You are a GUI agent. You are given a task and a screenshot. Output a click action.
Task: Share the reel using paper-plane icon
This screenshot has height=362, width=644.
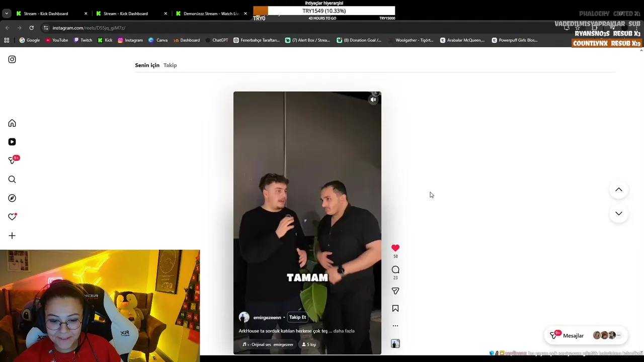click(395, 291)
